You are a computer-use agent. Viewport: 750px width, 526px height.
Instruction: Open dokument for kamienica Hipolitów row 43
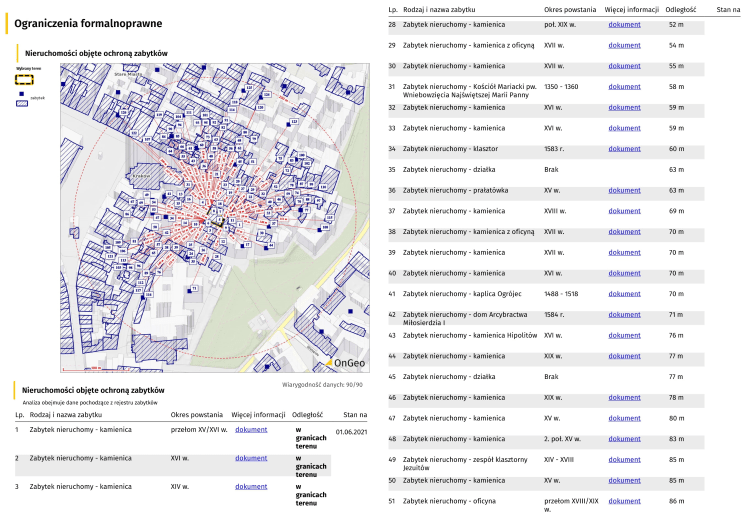point(624,335)
